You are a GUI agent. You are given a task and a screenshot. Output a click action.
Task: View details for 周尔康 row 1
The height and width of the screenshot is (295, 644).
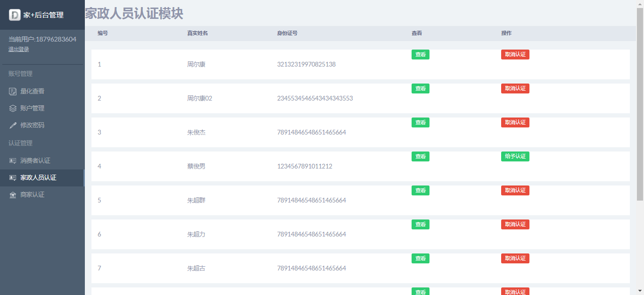click(x=420, y=54)
